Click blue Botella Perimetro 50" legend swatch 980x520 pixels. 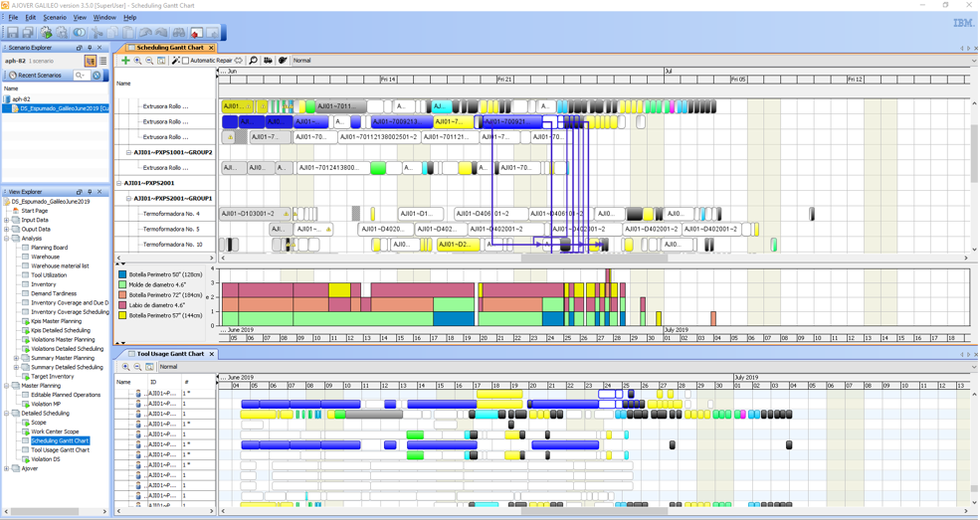click(122, 274)
